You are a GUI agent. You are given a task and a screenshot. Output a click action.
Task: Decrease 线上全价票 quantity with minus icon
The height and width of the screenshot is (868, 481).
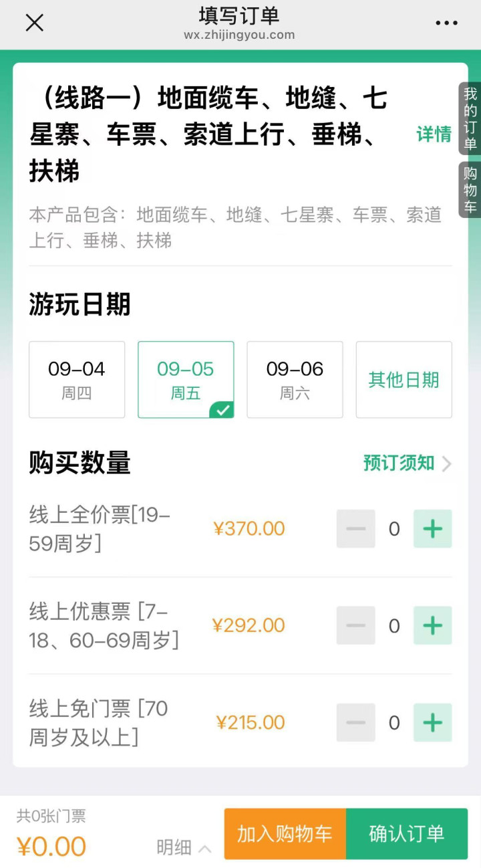coord(356,529)
